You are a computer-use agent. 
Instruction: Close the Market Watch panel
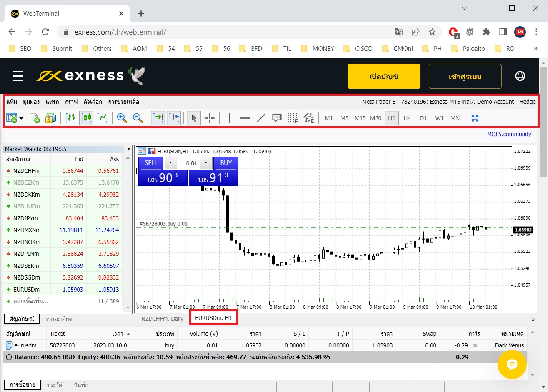point(128,149)
